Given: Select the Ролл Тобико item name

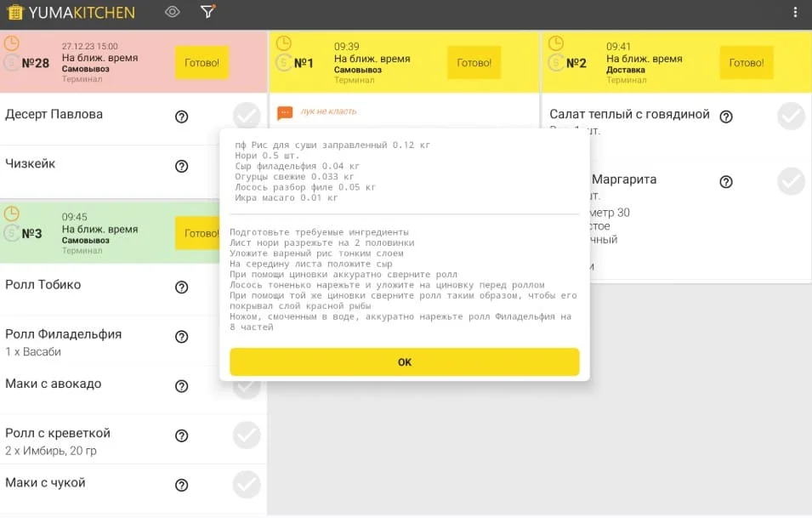Looking at the screenshot, I should tap(43, 285).
